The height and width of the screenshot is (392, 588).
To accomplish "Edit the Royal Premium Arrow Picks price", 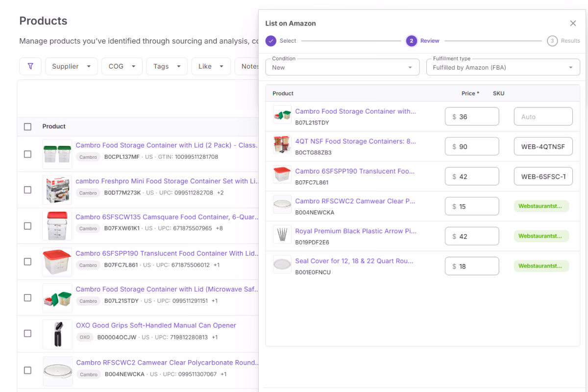I will click(472, 236).
